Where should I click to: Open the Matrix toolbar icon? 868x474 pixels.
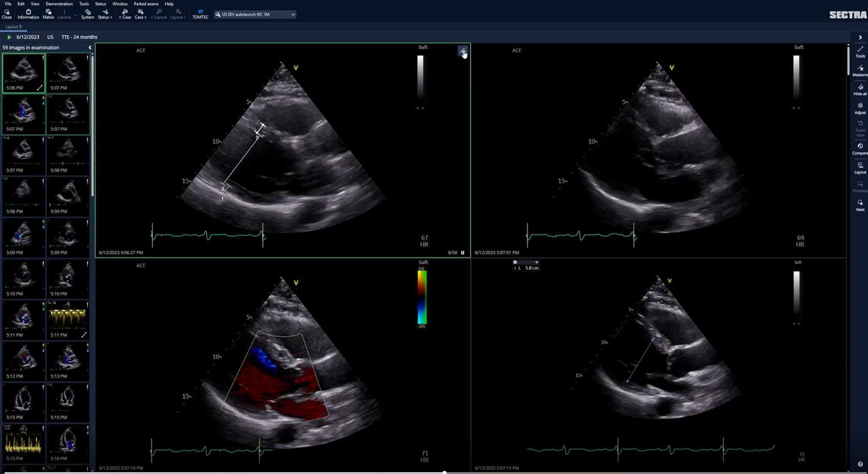(x=48, y=14)
